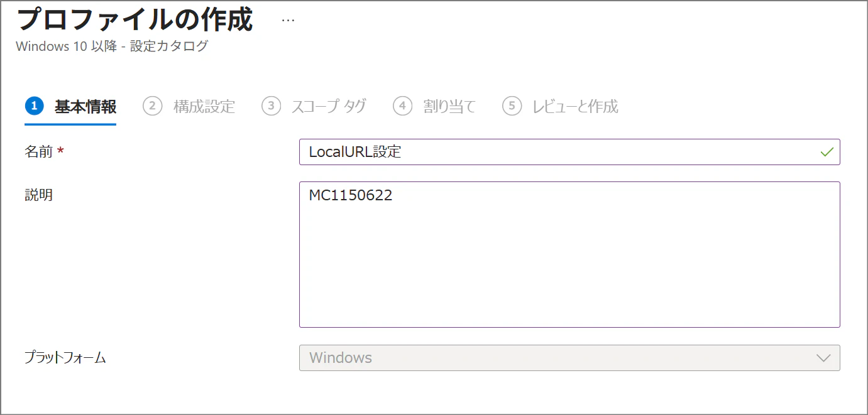
Task: Go to the 構成設定 step tab
Action: pos(189,107)
